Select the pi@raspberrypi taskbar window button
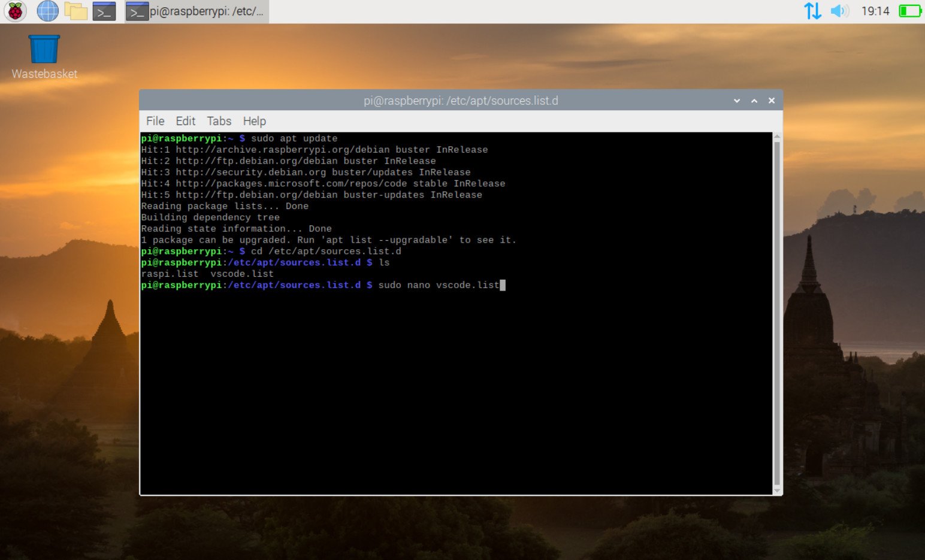Screen dimensions: 925x560 [197, 11]
